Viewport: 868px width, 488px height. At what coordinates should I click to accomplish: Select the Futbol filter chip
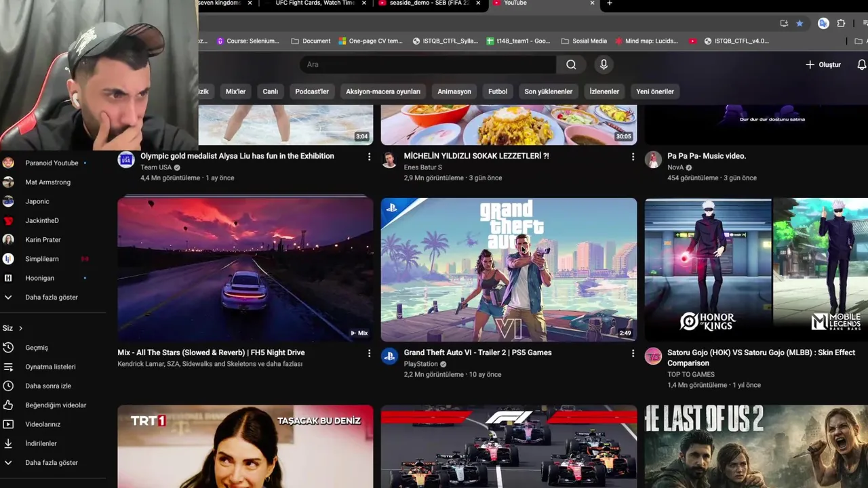tap(498, 91)
